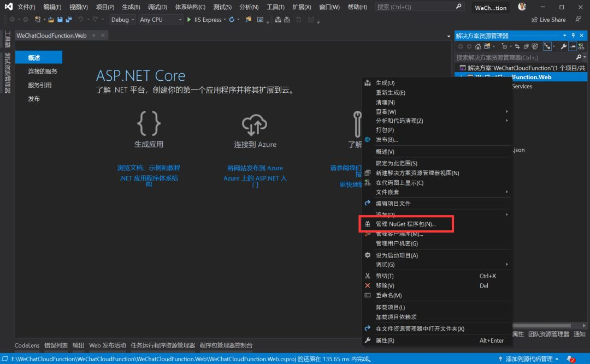Screen dimensions: 590x364
Task: Click the user account avatar
Action: (x=522, y=7)
